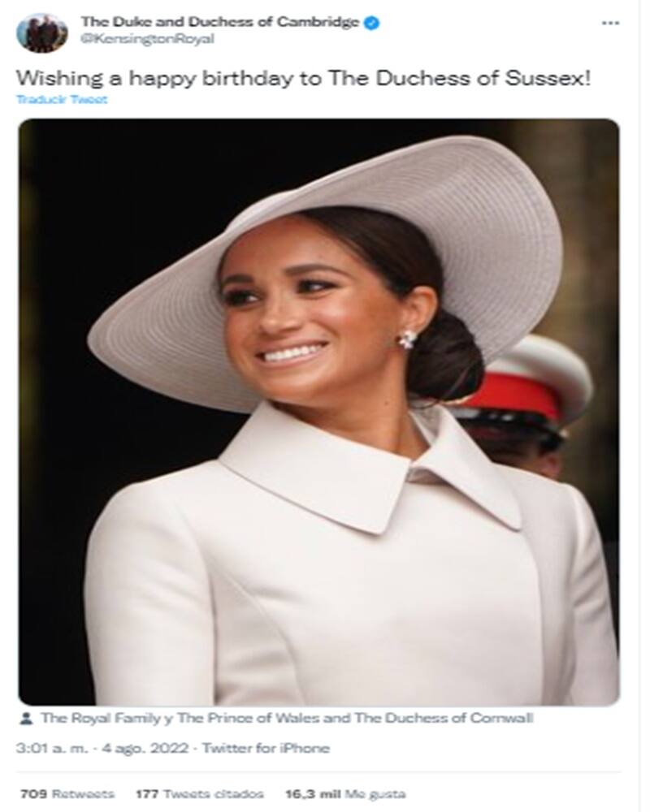Open the attached photo in the tweet
The height and width of the screenshot is (812, 650).
318,412
